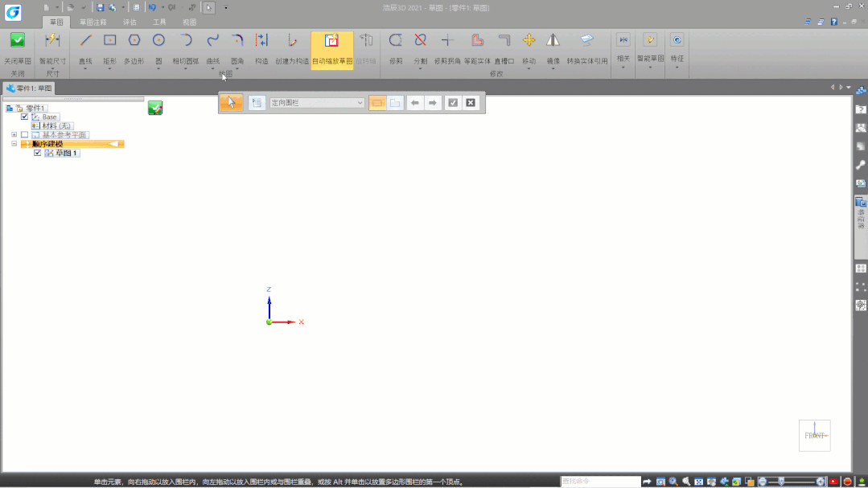The height and width of the screenshot is (488, 868).
Task: Open the 评估 ribbon tab
Action: point(130,23)
